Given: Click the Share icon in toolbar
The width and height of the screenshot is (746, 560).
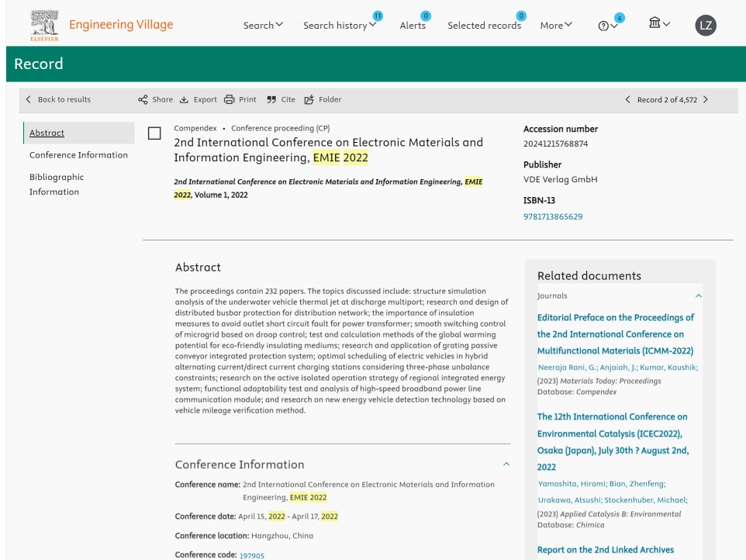Looking at the screenshot, I should 143,99.
